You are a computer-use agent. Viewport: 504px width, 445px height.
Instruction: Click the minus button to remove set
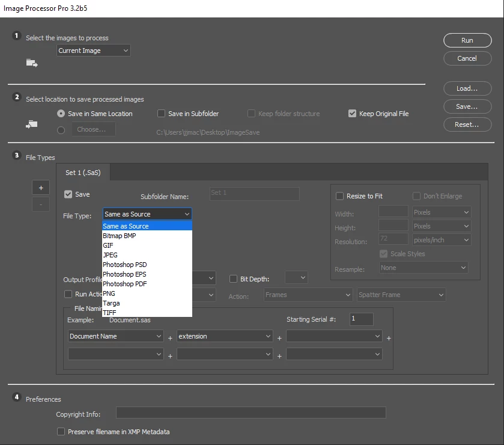click(x=41, y=204)
